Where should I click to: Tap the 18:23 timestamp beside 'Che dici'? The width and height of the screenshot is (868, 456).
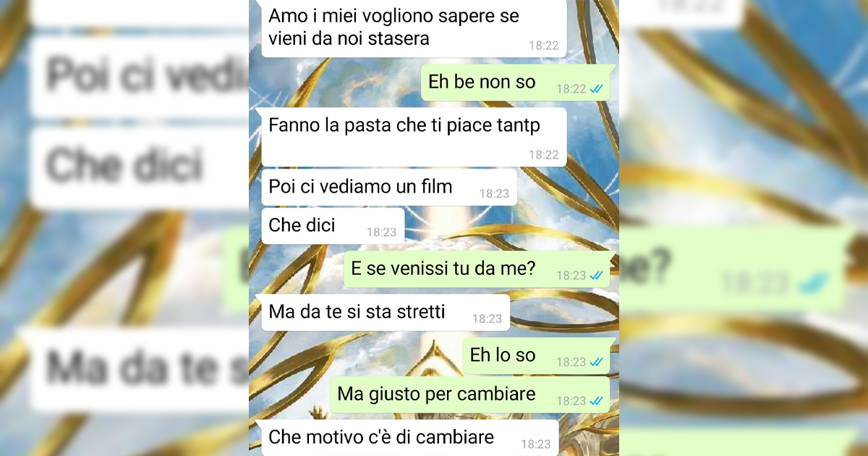click(381, 232)
